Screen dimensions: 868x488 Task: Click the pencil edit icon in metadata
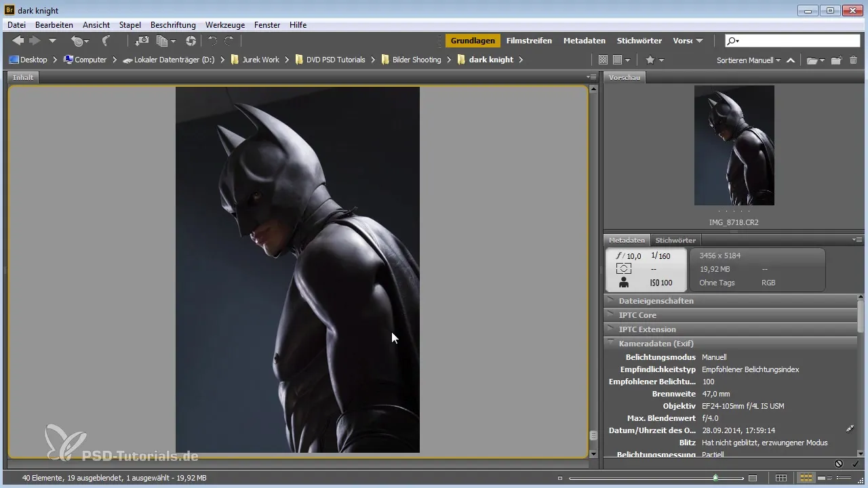click(850, 429)
